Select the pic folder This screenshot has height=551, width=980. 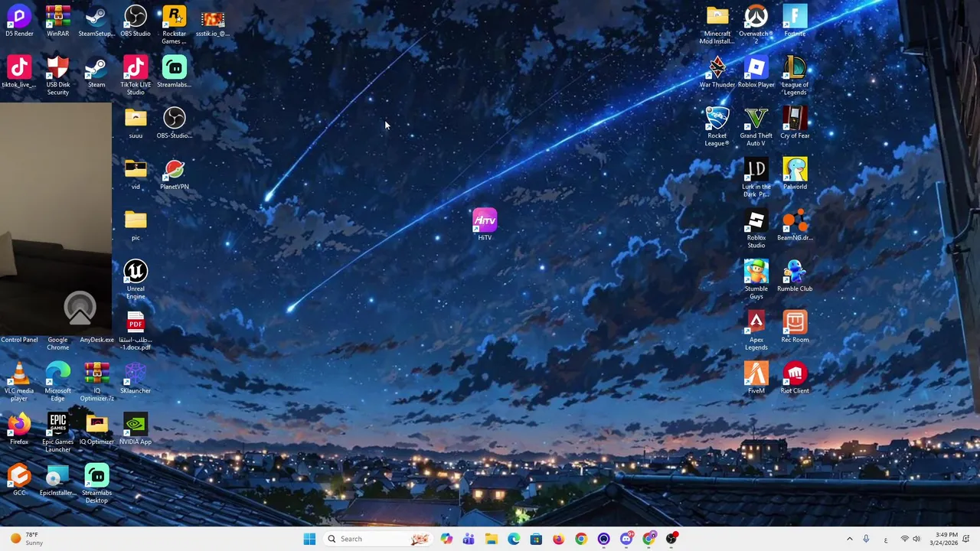click(x=136, y=226)
